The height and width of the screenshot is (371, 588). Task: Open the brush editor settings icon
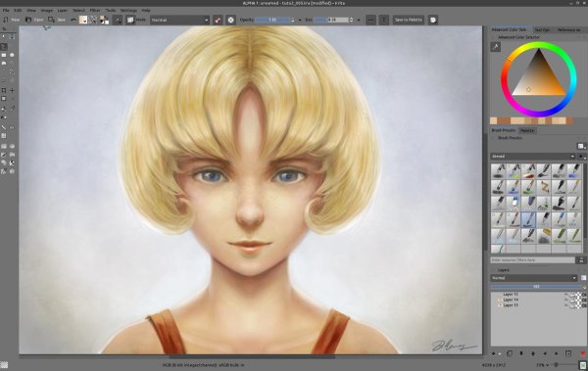pos(118,20)
